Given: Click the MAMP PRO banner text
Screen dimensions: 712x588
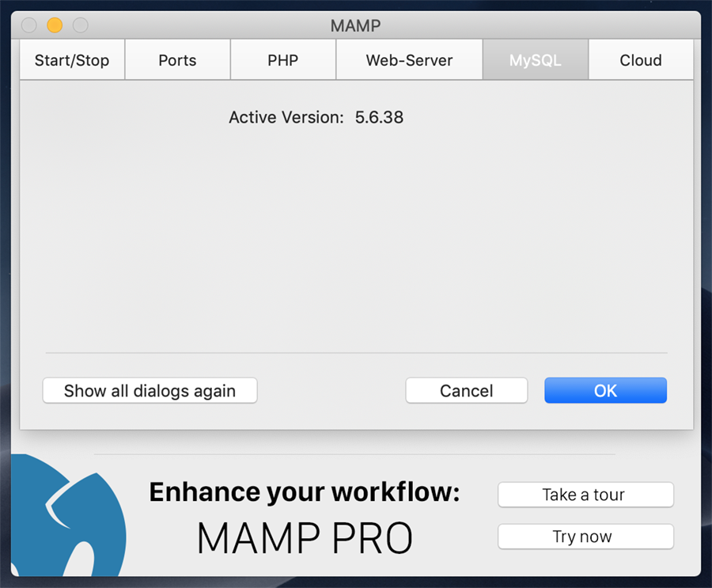Looking at the screenshot, I should 305,538.
